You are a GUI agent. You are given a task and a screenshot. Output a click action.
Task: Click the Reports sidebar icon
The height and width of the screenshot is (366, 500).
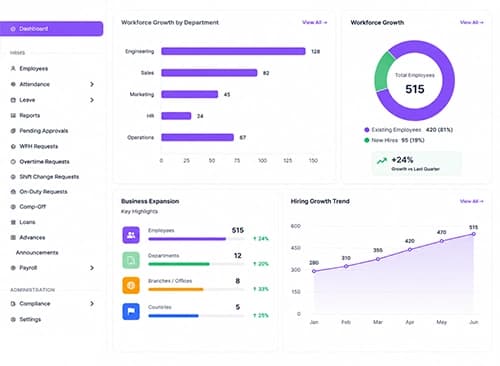pos(13,116)
